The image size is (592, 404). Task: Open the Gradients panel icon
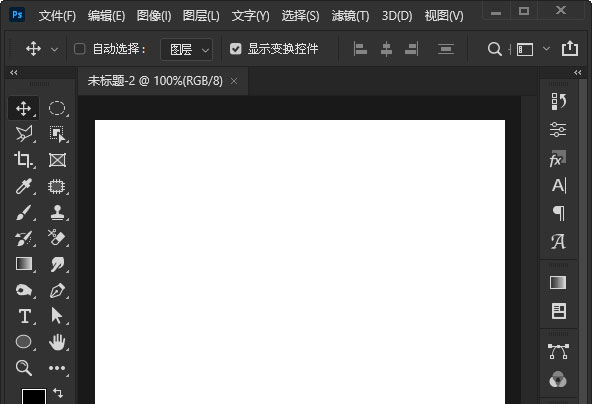click(558, 282)
